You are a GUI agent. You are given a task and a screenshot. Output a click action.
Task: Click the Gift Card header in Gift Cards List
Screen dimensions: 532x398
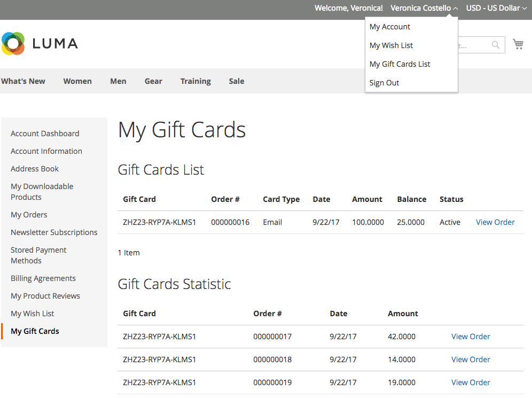pyautogui.click(x=139, y=199)
